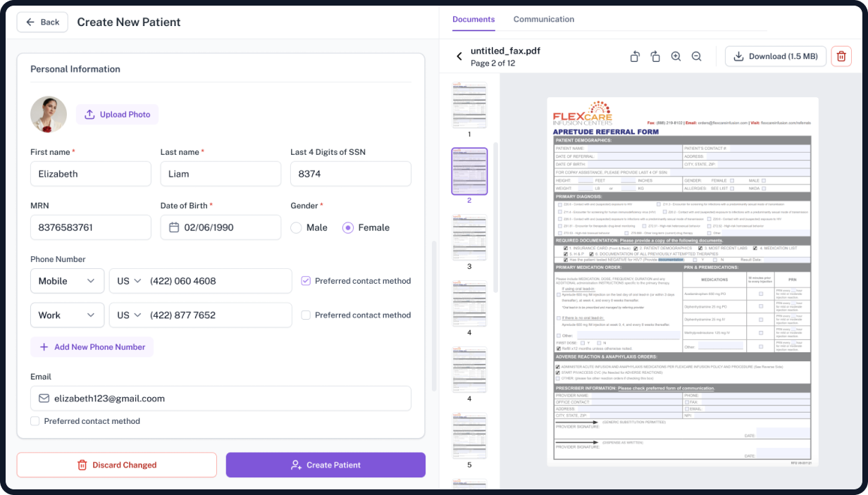Rotate the document right (clockwise)
The height and width of the screenshot is (495, 868).
point(655,56)
